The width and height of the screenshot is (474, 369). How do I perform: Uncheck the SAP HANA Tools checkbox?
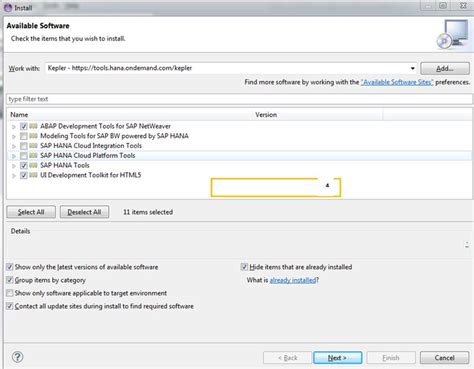[x=24, y=165]
